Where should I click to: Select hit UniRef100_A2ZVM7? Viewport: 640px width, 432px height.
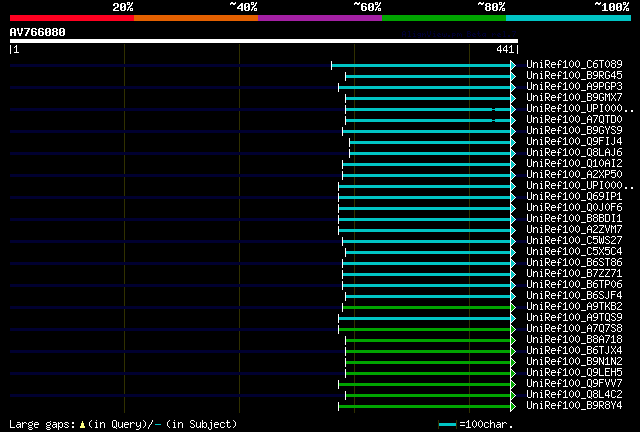574,230
